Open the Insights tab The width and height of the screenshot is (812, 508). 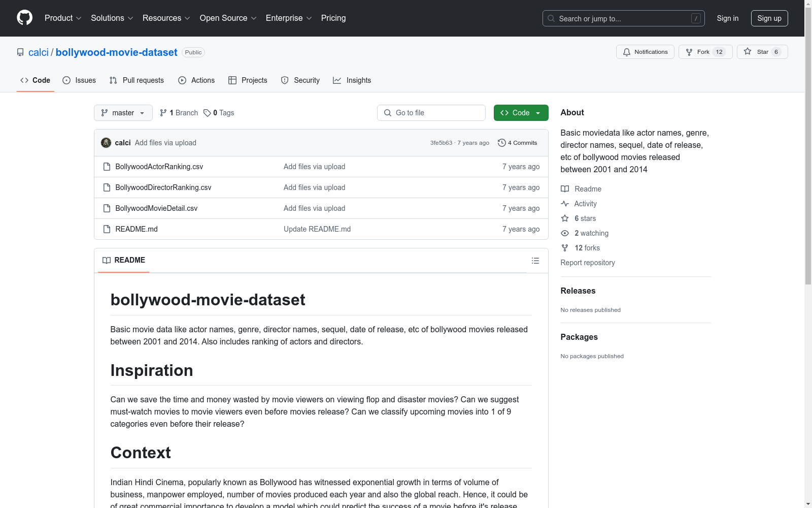point(352,80)
